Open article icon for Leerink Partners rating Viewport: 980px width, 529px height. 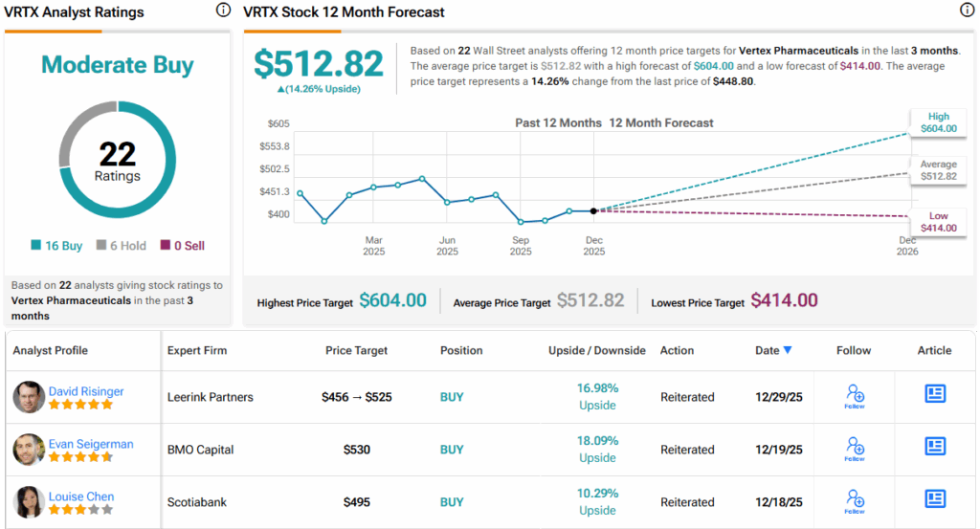pos(934,394)
